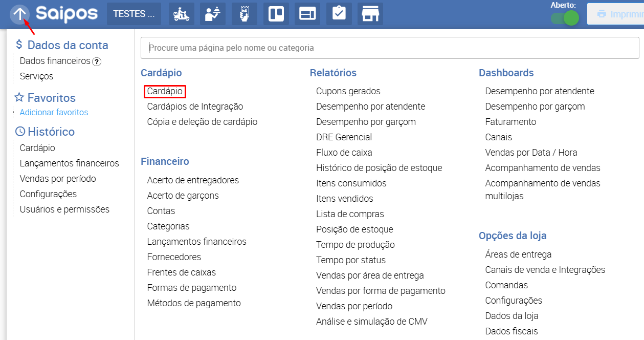The width and height of the screenshot is (644, 340).
Task: Open Frentes de caixas
Action: click(181, 272)
